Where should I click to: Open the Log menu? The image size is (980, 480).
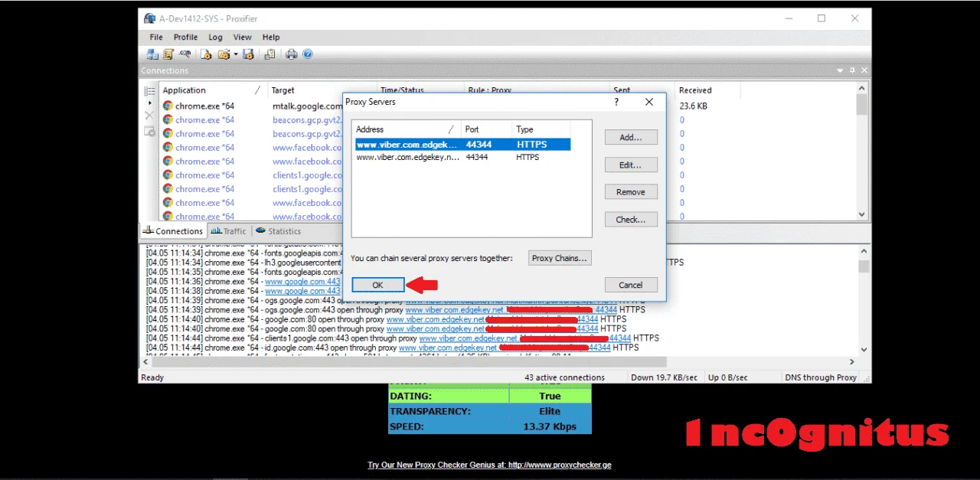point(216,37)
